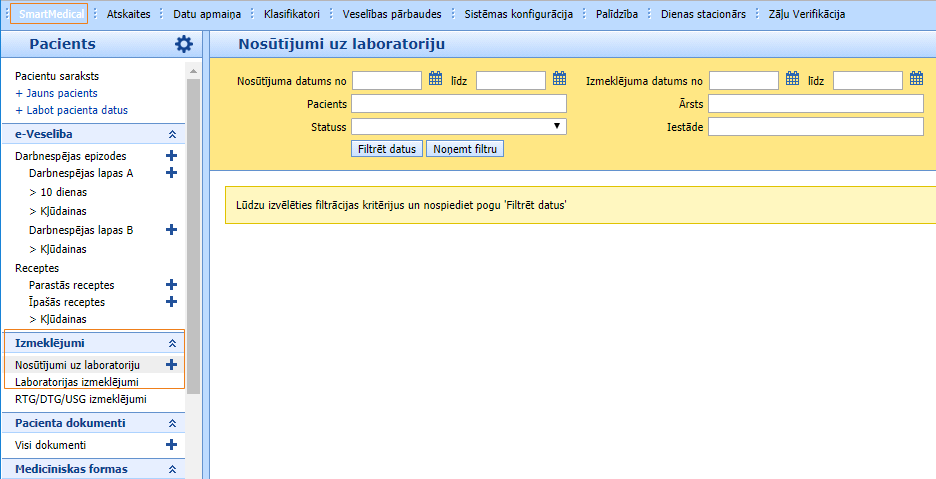Add new Darbnespējas lapas A with plus
The image size is (936, 479).
pyautogui.click(x=171, y=173)
